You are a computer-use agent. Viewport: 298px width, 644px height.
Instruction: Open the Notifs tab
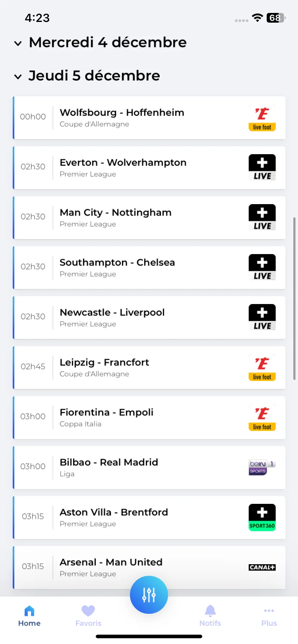click(x=210, y=616)
